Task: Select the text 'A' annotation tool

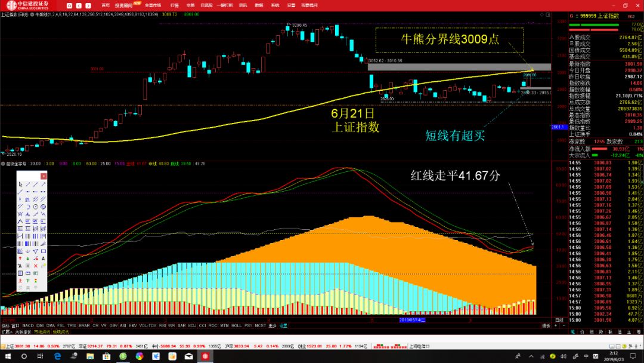Action: click(x=44, y=258)
